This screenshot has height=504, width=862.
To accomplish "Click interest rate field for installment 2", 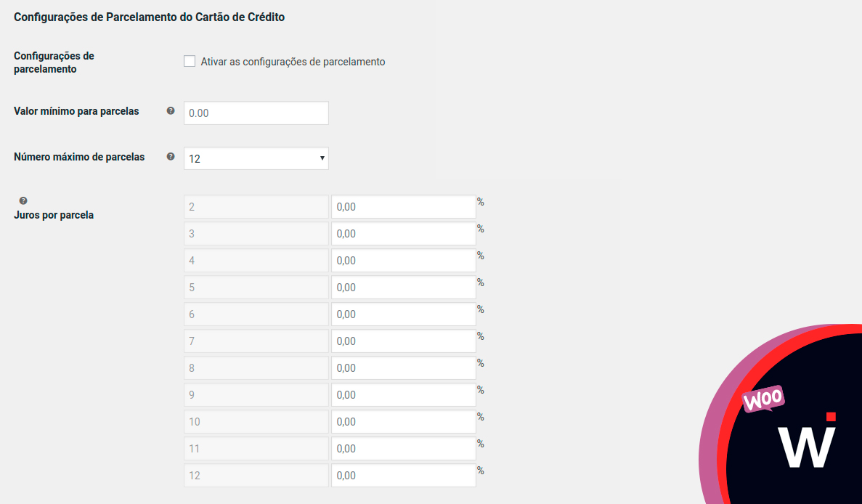I will click(404, 207).
